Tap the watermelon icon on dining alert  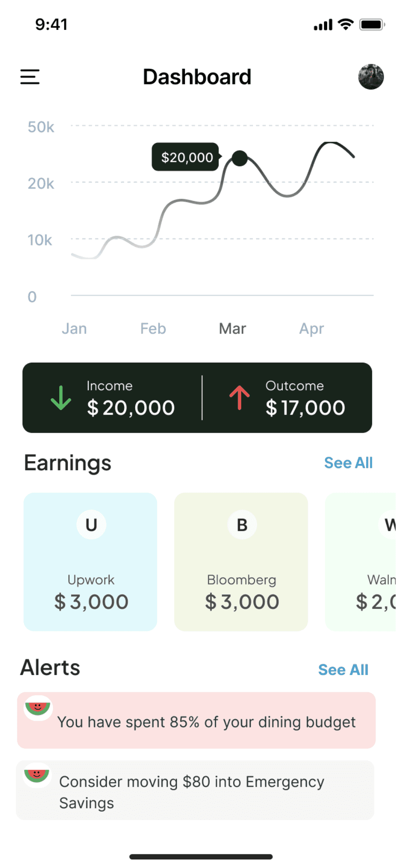38,708
